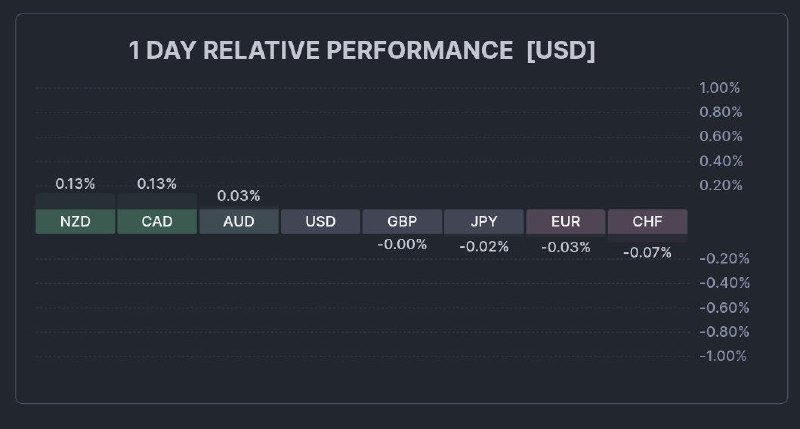Click the NZD currency bar
800x429 pixels.
pyautogui.click(x=75, y=221)
